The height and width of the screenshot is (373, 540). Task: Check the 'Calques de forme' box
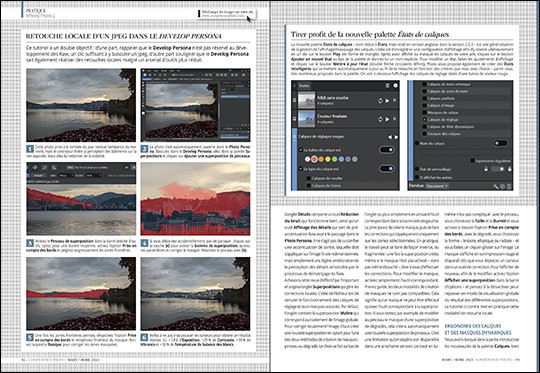[x=309, y=186]
